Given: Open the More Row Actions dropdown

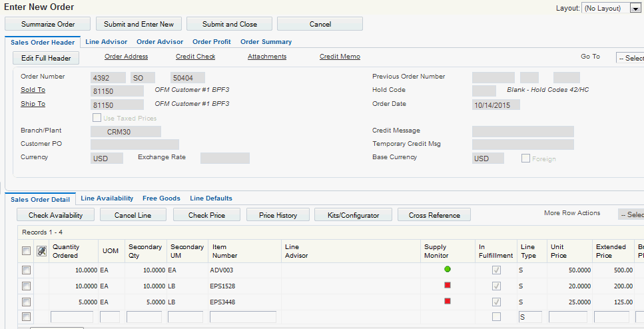Looking at the screenshot, I should pyautogui.click(x=631, y=214).
